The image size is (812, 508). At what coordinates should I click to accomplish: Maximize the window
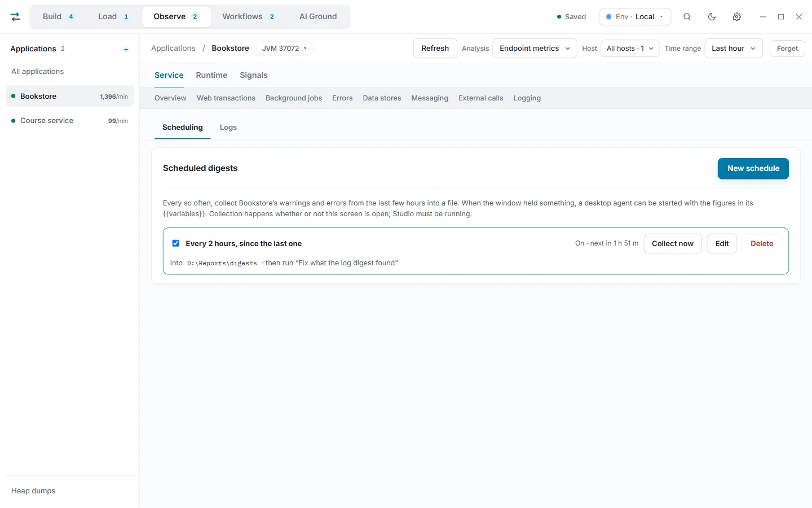tap(781, 17)
